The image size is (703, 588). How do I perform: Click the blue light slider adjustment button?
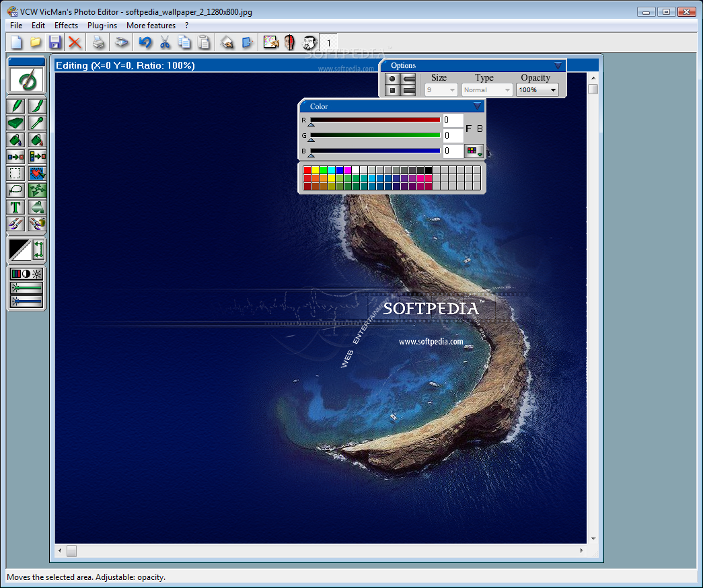click(26, 301)
